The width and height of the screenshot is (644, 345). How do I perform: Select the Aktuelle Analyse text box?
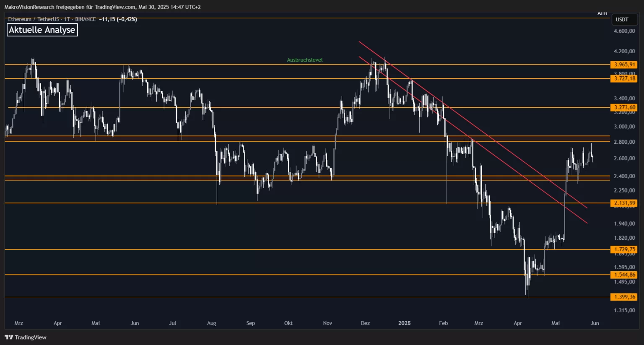(42, 30)
